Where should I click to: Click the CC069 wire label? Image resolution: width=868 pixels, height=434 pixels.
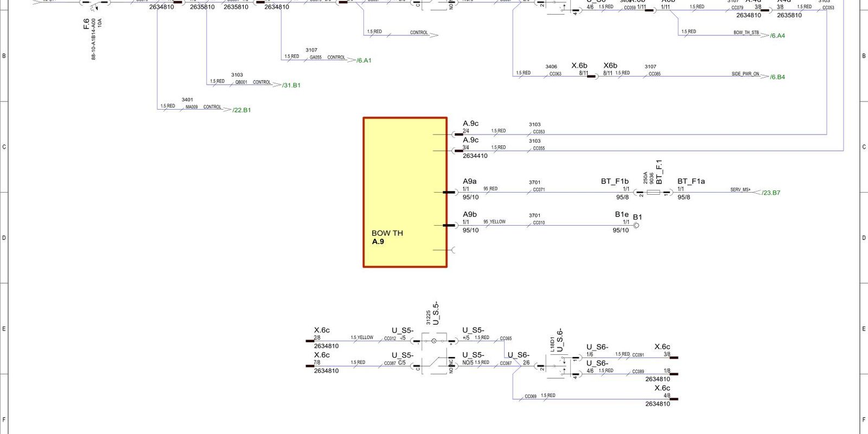click(531, 397)
